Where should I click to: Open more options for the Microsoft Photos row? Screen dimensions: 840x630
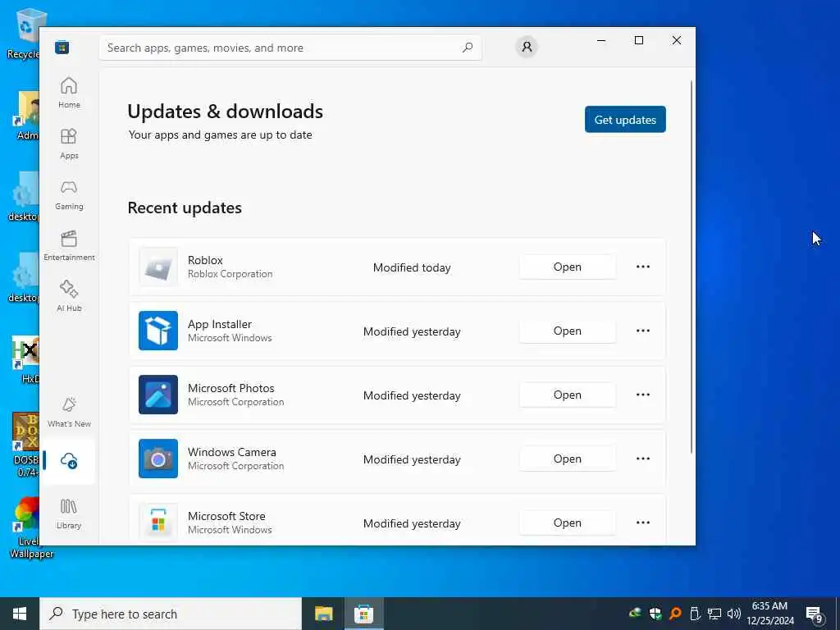click(643, 395)
